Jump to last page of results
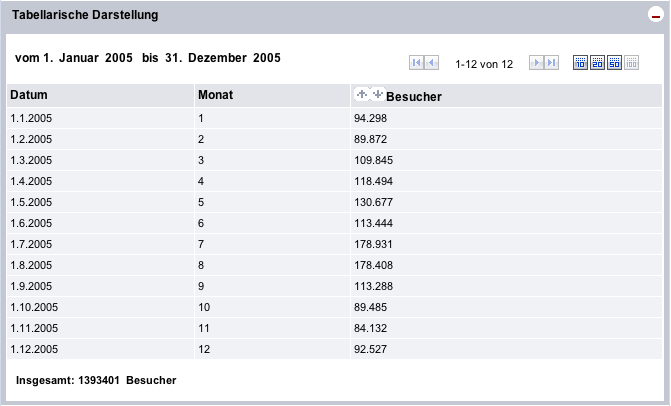Screen dimensions: 671x406 551,63
